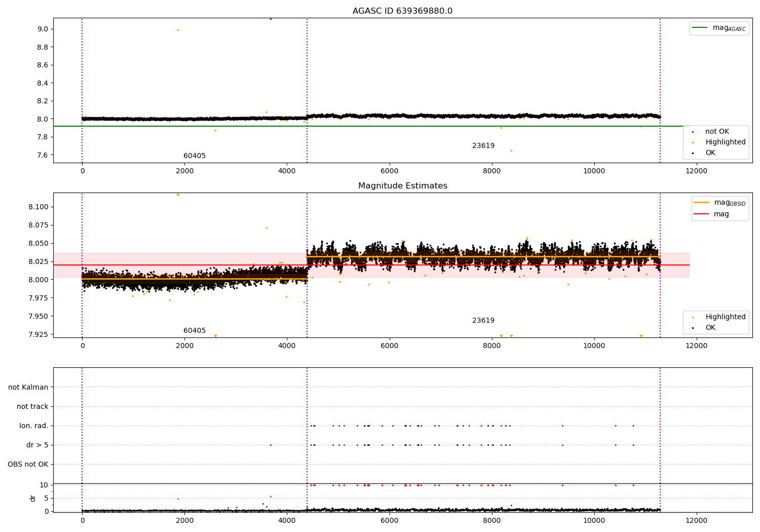Click obsid label 60405 in middle plot
Screen dimensions: 760x532
click(195, 331)
